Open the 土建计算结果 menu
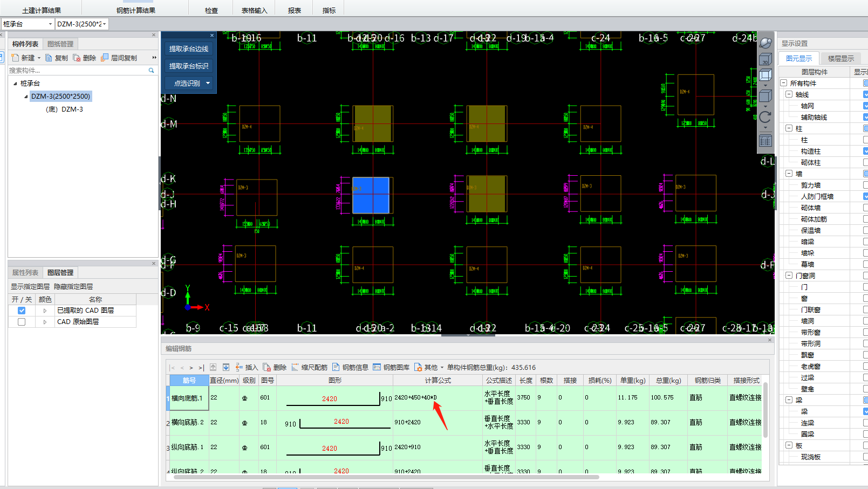This screenshot has height=489, width=868. click(42, 10)
